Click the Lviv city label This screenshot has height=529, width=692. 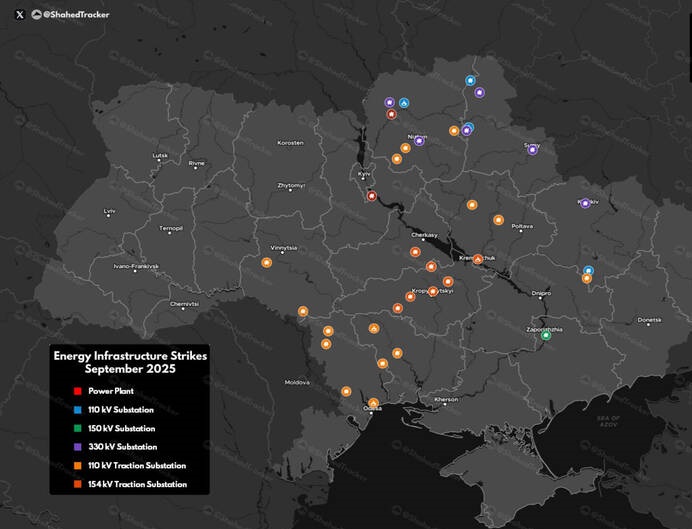click(110, 212)
